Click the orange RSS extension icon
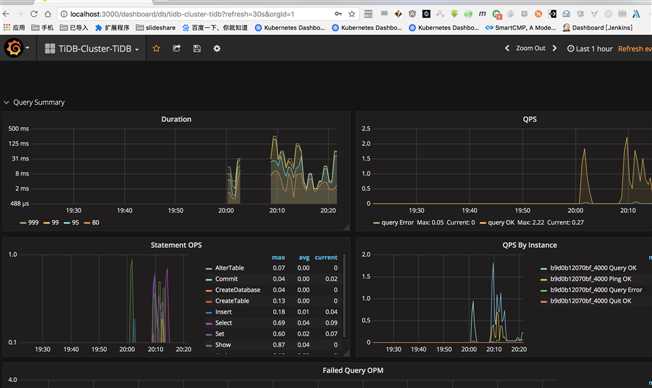Image resolution: width=652 pixels, height=388 pixels. point(538,14)
